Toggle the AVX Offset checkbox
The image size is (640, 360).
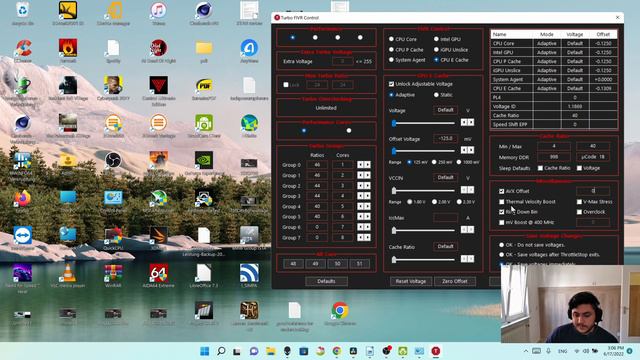point(502,191)
